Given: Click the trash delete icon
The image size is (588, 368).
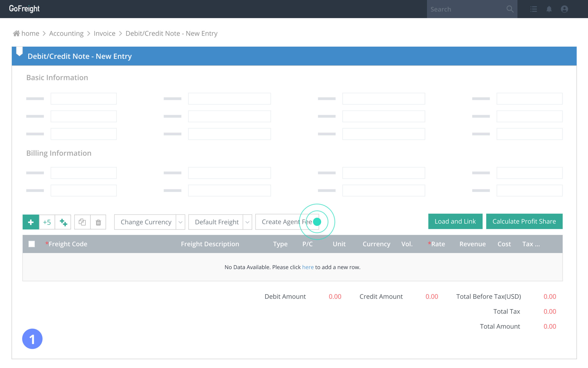Looking at the screenshot, I should (x=98, y=222).
